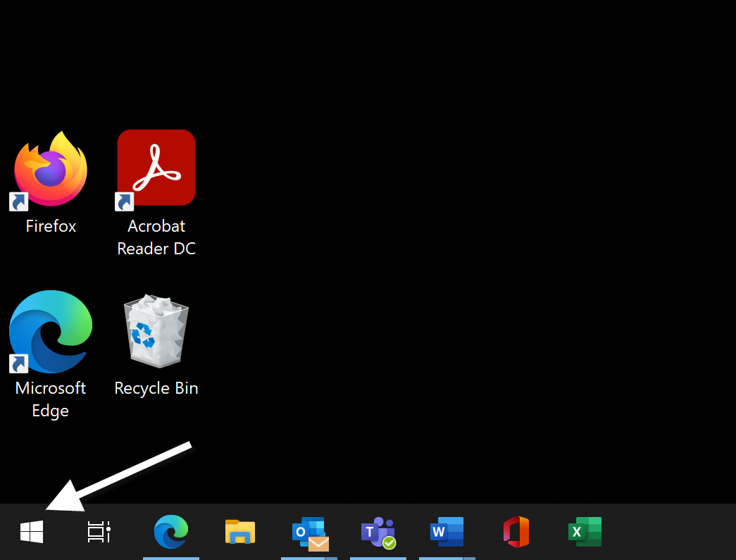Open the Office app on the taskbar
Image resolution: width=736 pixels, height=560 pixels.
pos(516,531)
